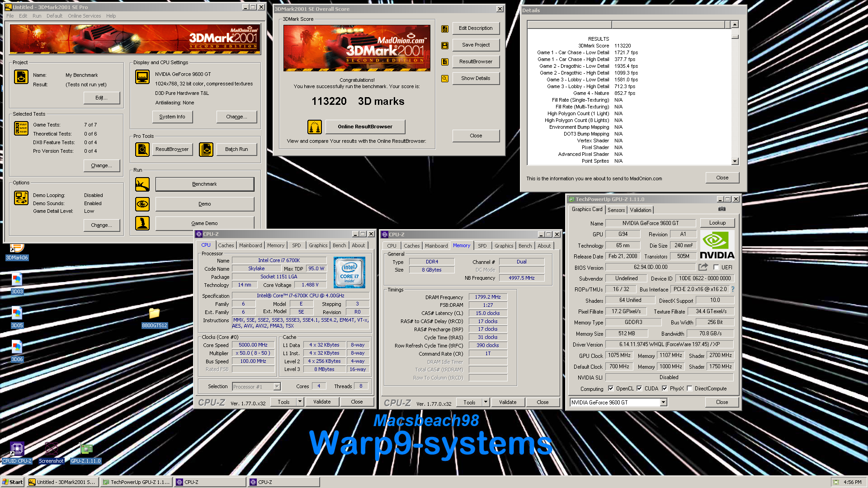Screen dimensions: 868x488
Task: Open the File menu in 3DMark2001
Action: click(x=10, y=16)
